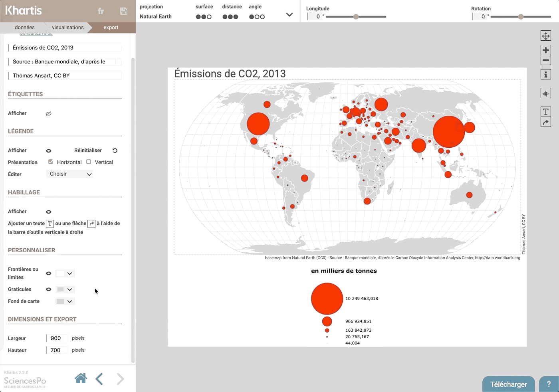Viewport: 559px width, 392px height.
Task: Zoom in with the plus icon
Action: tap(545, 50)
